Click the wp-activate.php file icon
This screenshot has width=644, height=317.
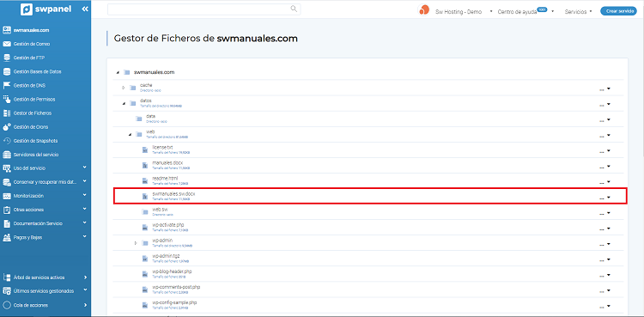pos(144,228)
